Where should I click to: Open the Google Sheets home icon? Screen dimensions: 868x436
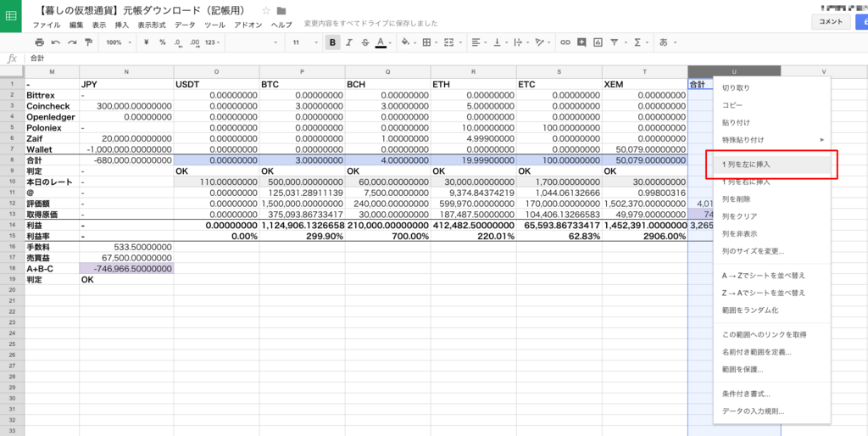(x=10, y=16)
